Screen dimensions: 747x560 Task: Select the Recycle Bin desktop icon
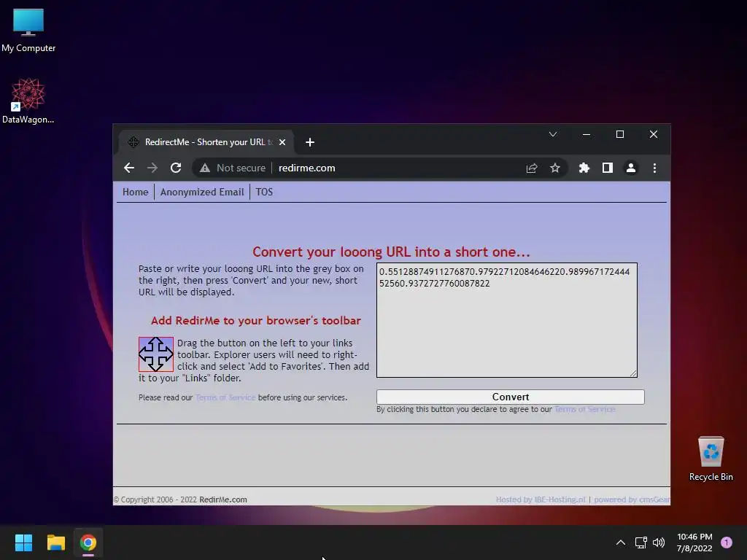pos(711,458)
